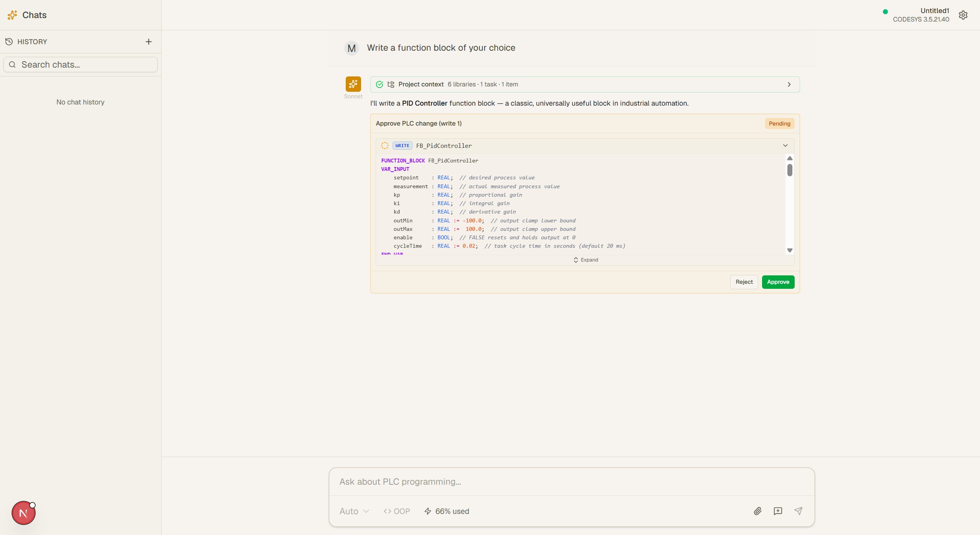The width and height of the screenshot is (980, 535).
Task: Focus the Search chats input
Action: click(81, 65)
